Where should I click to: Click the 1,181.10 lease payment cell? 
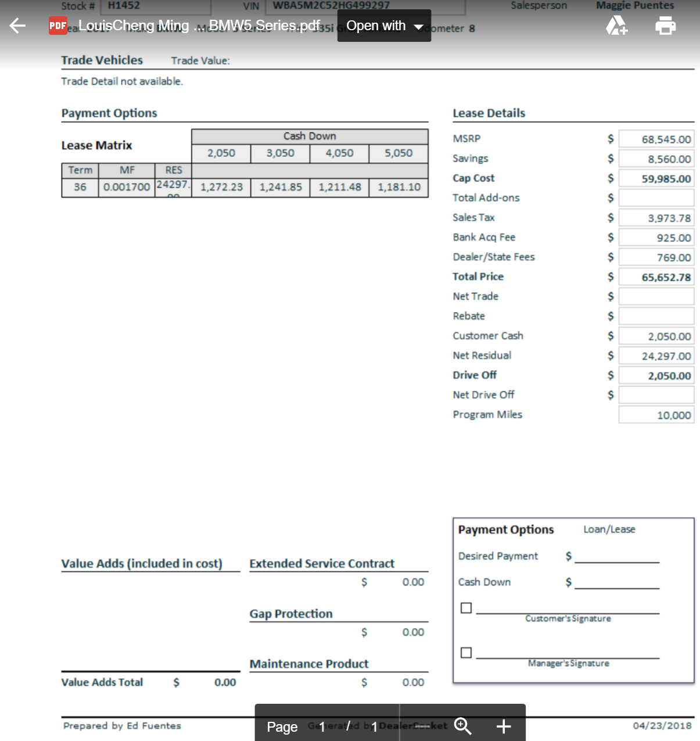[399, 187]
